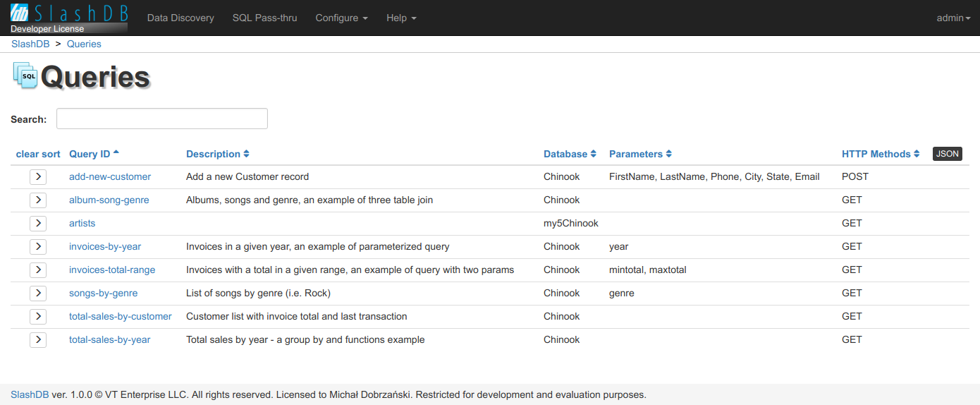This screenshot has width=980, height=405.
Task: Go to Data Discovery page
Action: point(180,18)
